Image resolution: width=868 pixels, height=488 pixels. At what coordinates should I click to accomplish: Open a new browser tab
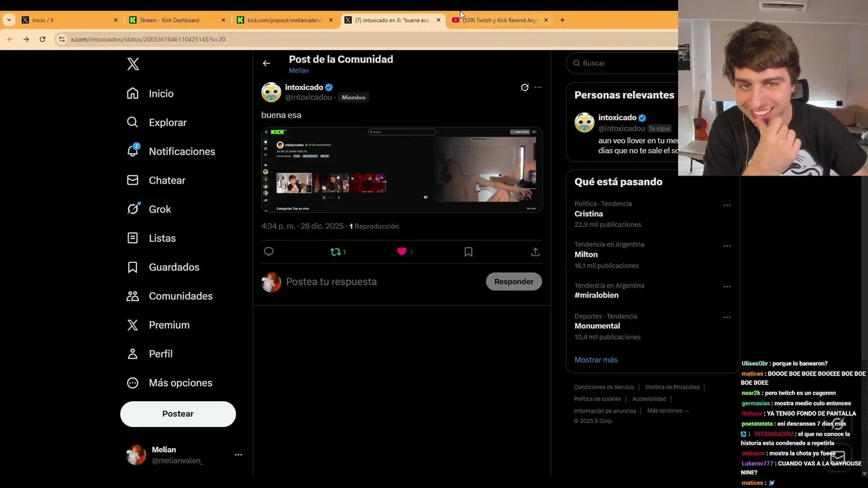[x=562, y=20]
